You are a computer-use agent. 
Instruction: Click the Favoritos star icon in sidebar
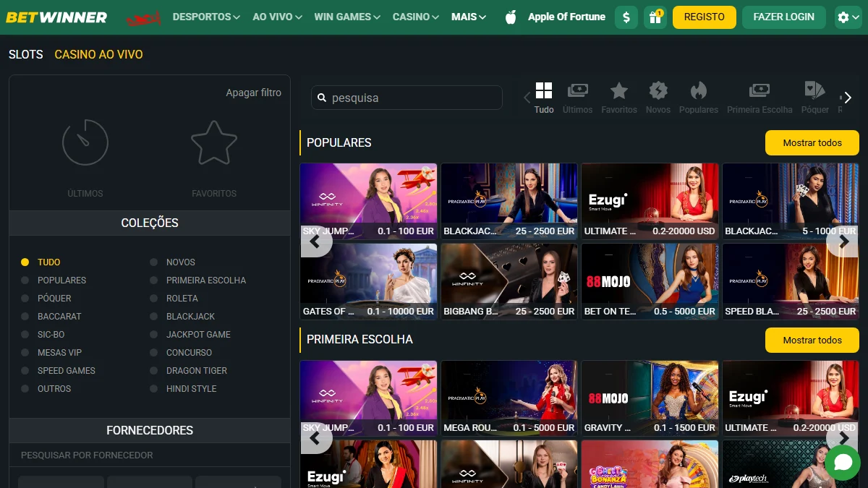pyautogui.click(x=214, y=142)
